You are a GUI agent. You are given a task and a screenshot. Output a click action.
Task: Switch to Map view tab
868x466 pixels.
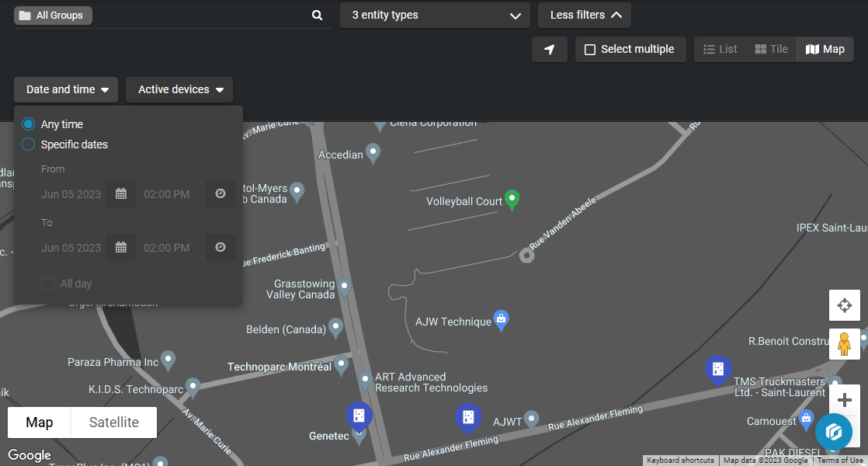pos(825,49)
